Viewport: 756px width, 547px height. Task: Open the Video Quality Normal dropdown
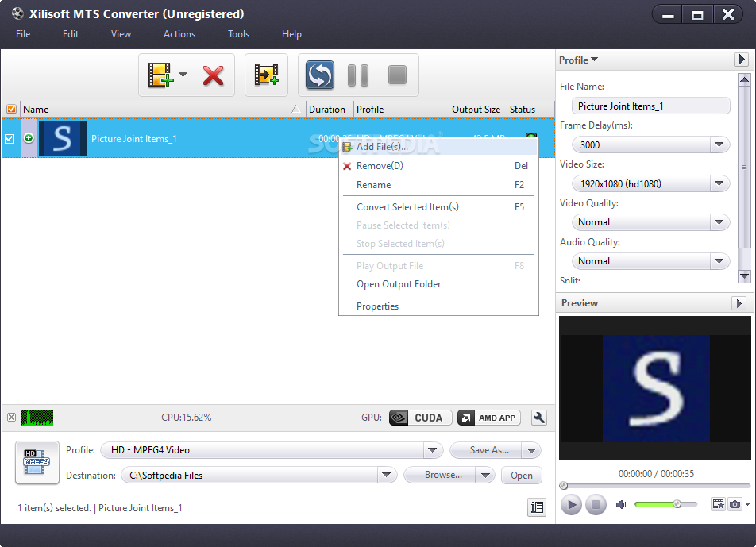[x=719, y=222]
